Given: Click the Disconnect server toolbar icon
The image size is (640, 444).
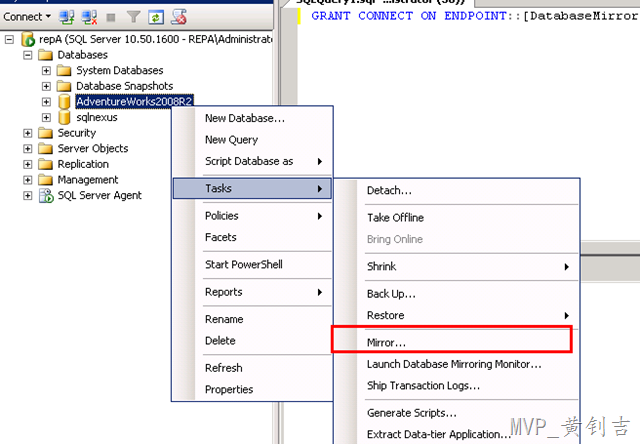Looking at the screenshot, I should pyautogui.click(x=89, y=17).
